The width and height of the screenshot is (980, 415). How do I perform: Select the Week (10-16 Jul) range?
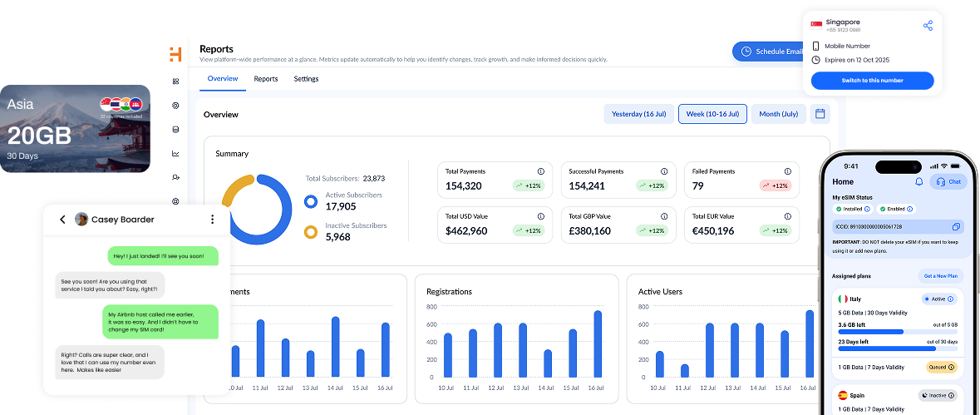coord(712,114)
